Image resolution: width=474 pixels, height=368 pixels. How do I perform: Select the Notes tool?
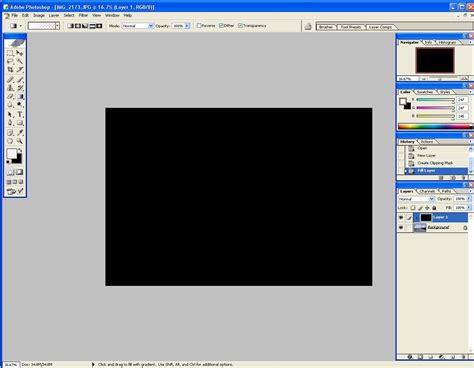[10, 133]
